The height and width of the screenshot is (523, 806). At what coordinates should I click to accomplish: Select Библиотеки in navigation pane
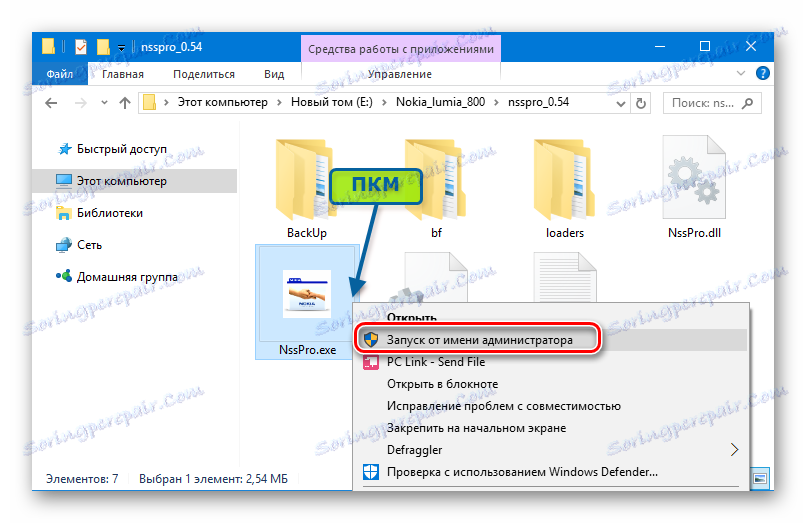[110, 213]
